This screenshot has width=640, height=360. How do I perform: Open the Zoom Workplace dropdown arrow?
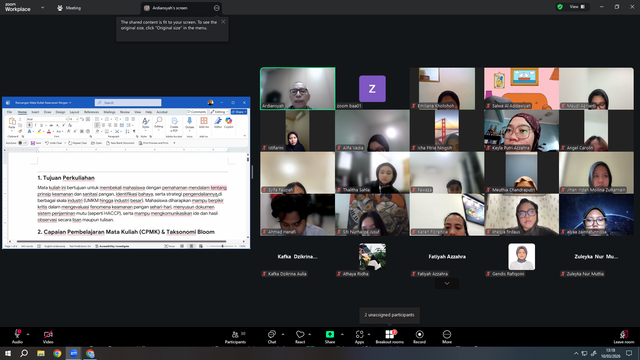(42, 7)
